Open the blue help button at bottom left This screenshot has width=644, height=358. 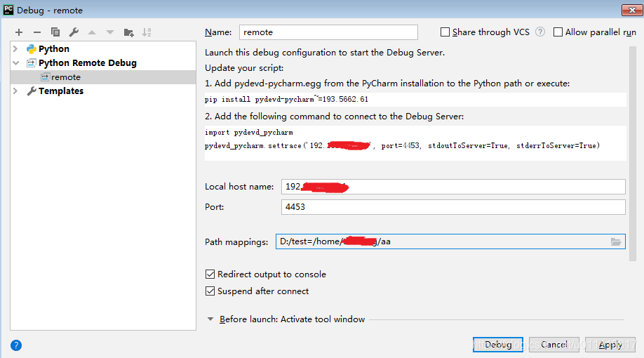[16, 345]
